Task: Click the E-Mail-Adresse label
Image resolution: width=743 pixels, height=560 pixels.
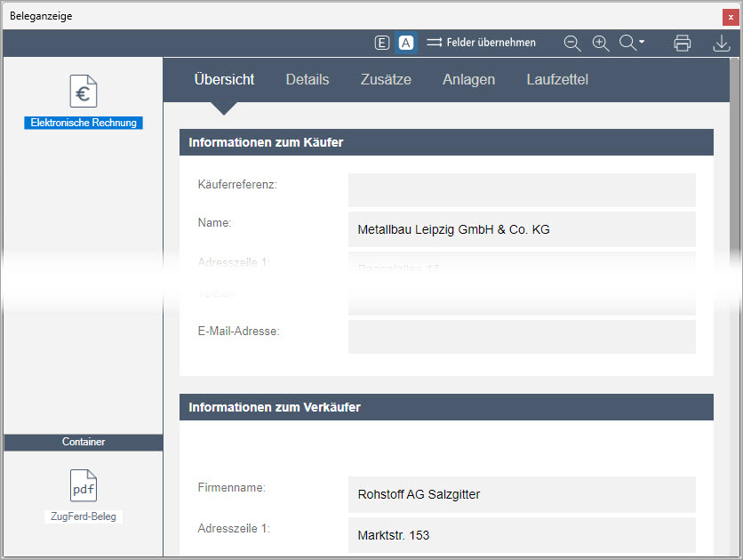Action: 239,332
